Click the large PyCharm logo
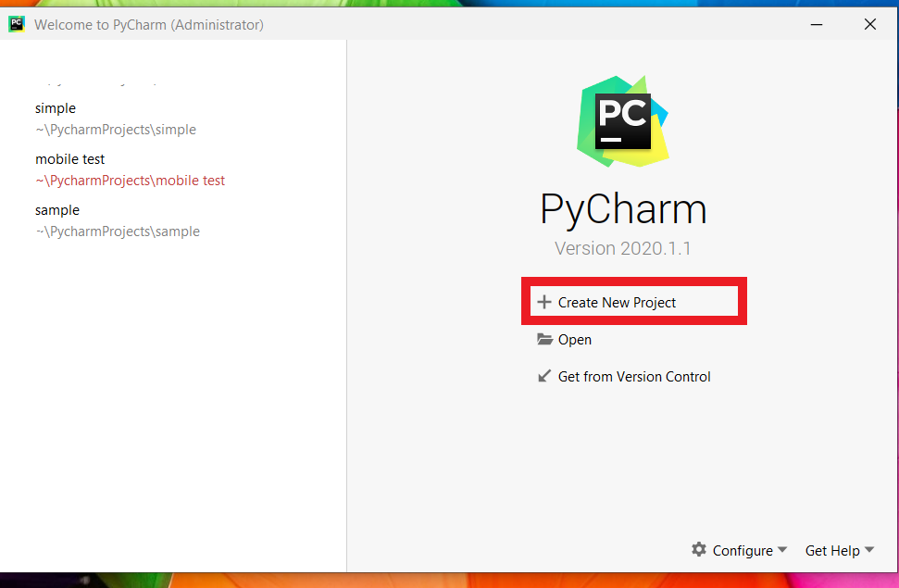The height and width of the screenshot is (588, 899). click(622, 121)
